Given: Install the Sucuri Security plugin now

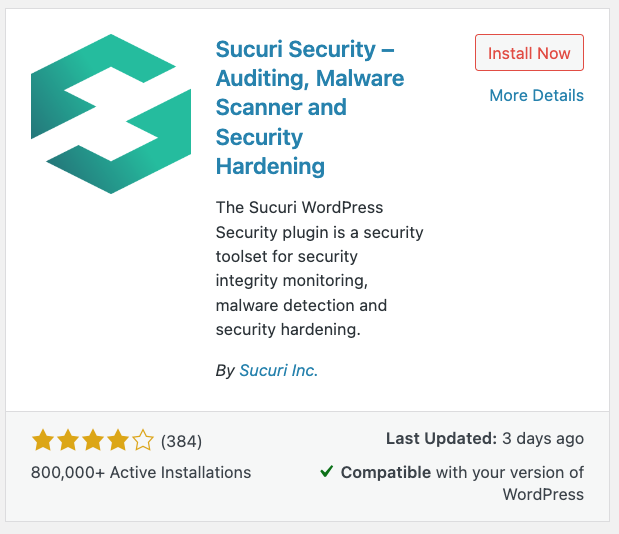Looking at the screenshot, I should point(529,53).
